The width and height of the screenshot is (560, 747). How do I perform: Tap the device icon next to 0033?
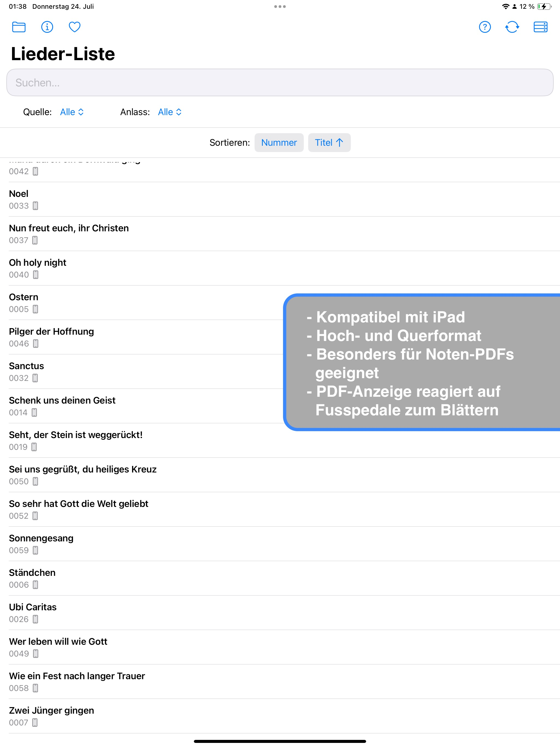[x=36, y=206]
